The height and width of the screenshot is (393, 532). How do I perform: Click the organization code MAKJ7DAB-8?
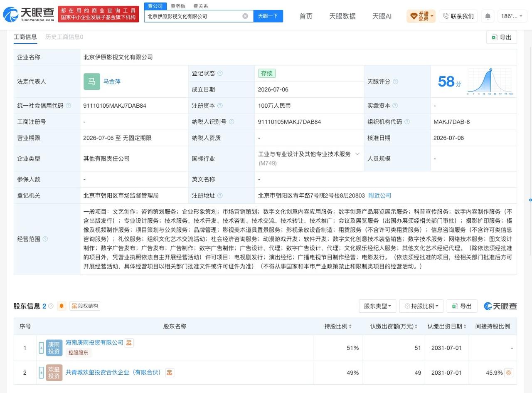tap(451, 122)
